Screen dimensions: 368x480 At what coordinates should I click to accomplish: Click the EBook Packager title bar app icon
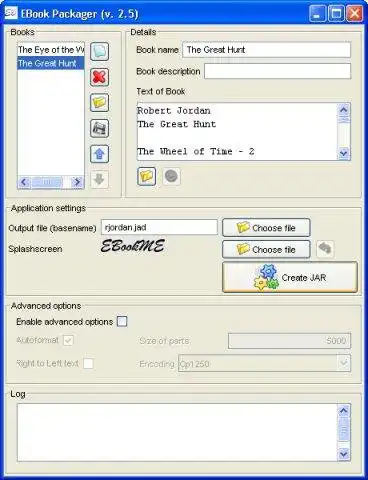click(x=11, y=13)
